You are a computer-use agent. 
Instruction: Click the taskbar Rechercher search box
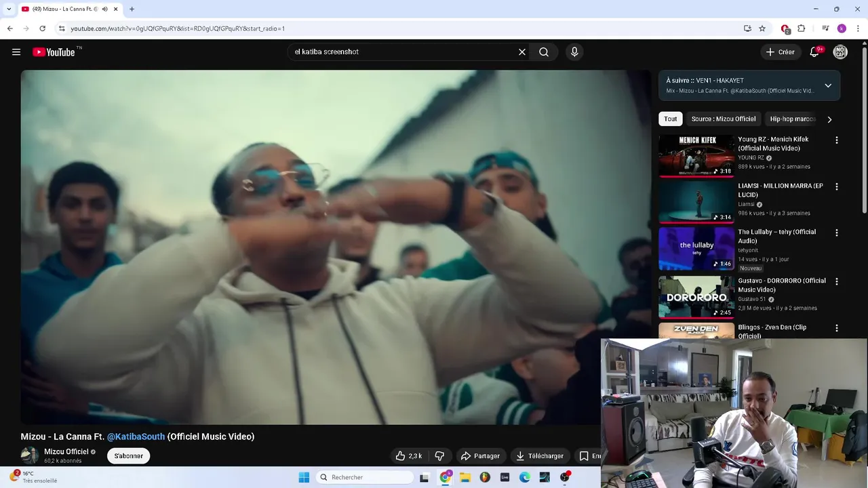coord(365,477)
